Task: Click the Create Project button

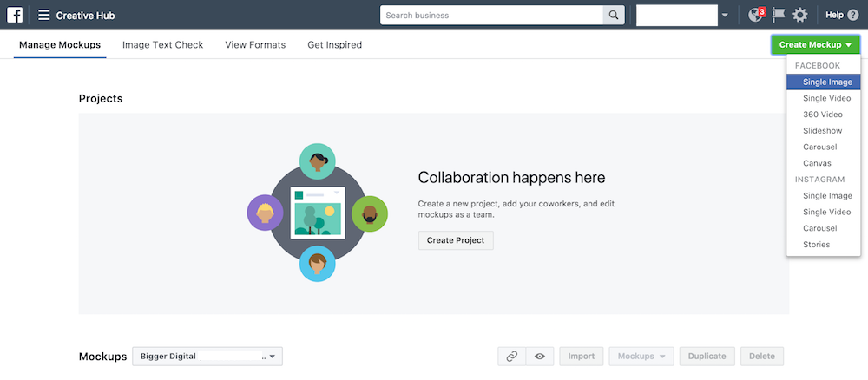Action: 456,240
